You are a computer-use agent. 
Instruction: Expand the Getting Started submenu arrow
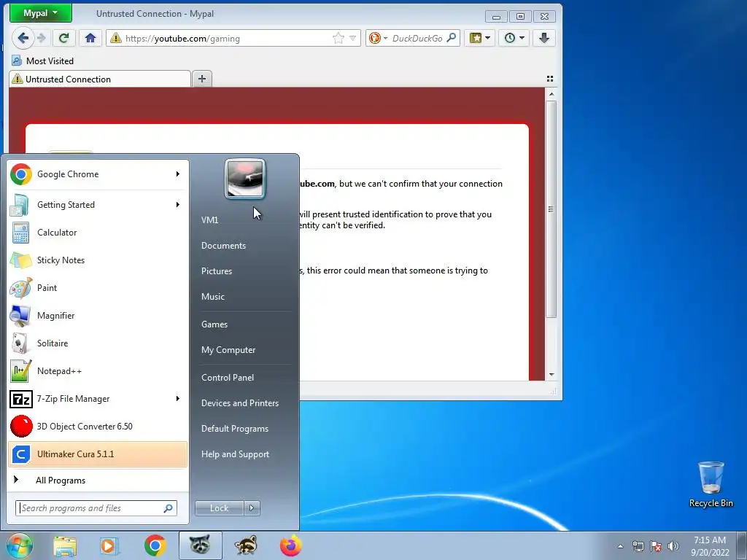click(x=178, y=205)
